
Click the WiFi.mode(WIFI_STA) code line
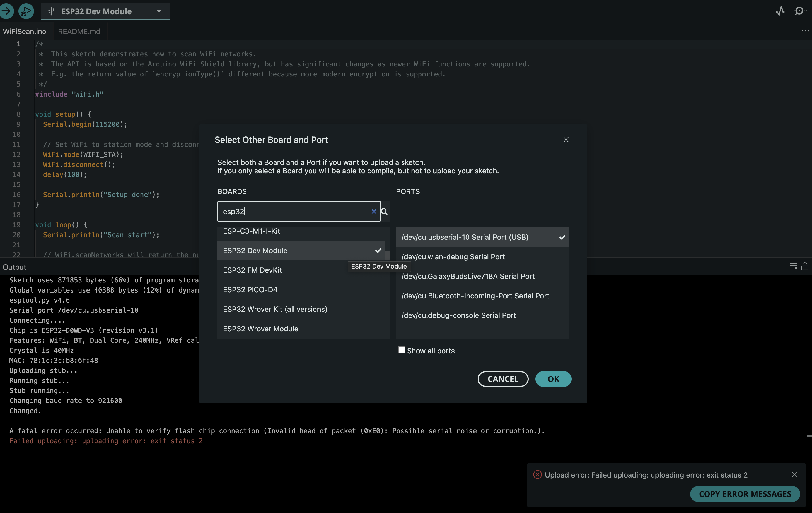pos(83,155)
